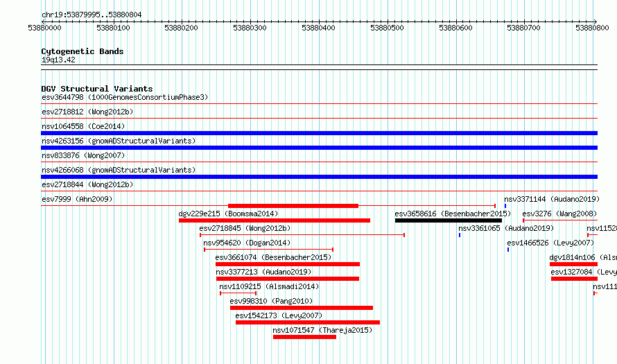This screenshot has width=617, height=364.
Task: Click the dgv229e215 red variant bar
Action: pyautogui.click(x=275, y=220)
